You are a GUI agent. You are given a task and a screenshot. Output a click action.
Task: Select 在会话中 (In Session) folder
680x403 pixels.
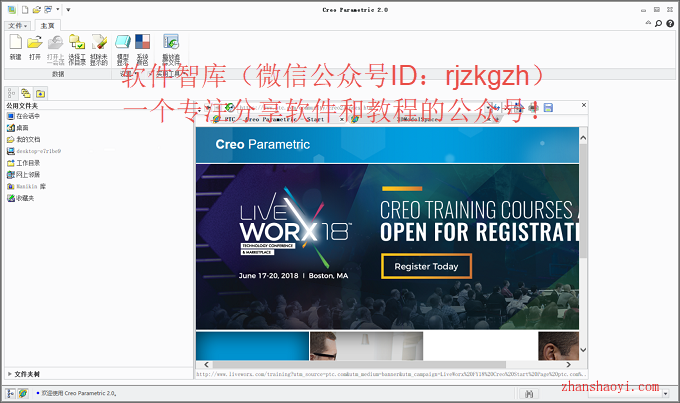click(23, 116)
